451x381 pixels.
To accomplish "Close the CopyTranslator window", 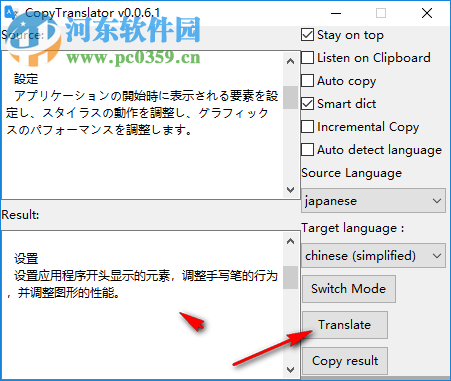I will 427,13.
